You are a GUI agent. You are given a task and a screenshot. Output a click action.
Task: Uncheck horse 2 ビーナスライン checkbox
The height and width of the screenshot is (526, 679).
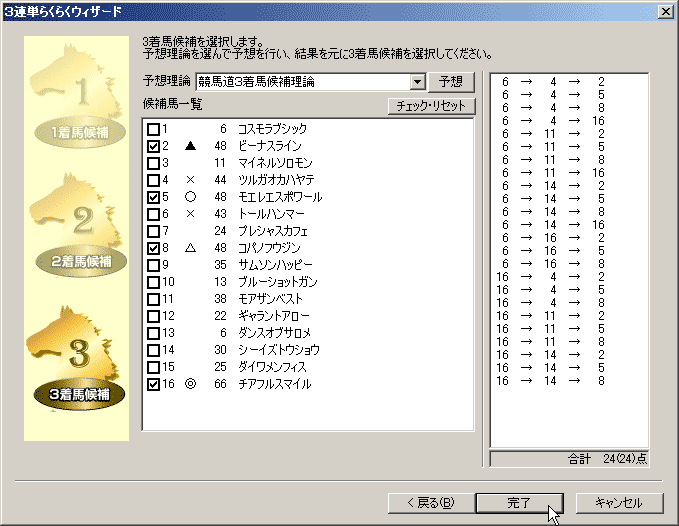click(x=153, y=146)
